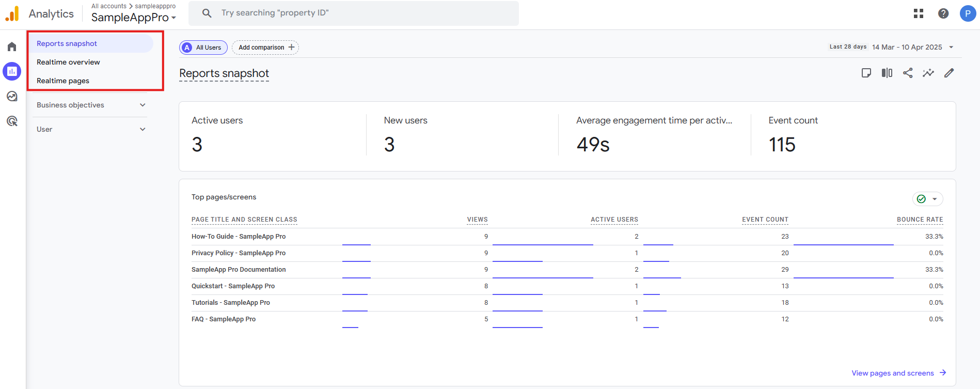Open the Home icon in left rail
980x389 pixels.
click(12, 47)
